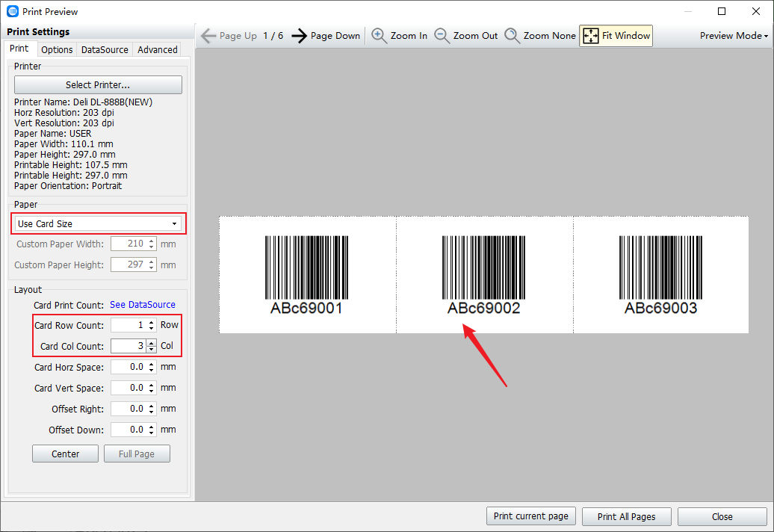Click Print All Pages button
The height and width of the screenshot is (532, 774).
[x=626, y=517]
